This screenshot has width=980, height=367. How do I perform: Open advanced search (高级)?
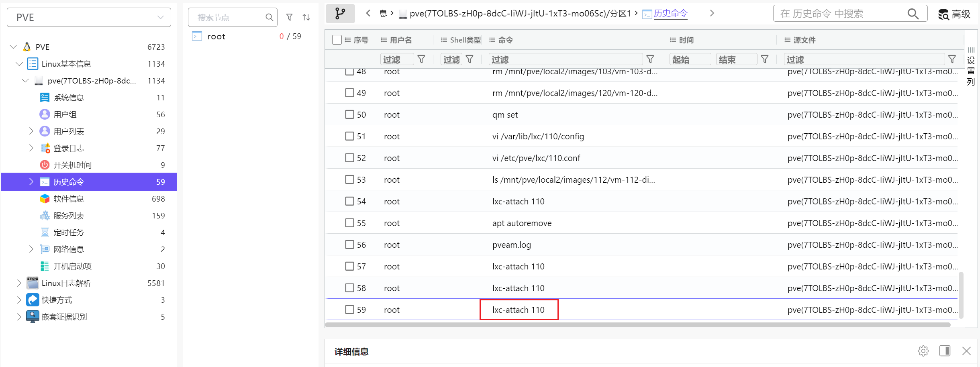pos(954,14)
